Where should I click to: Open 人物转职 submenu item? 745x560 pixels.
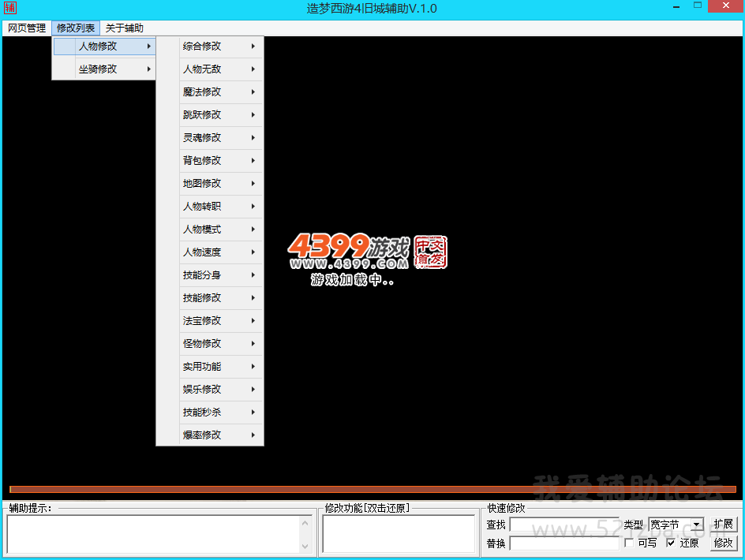(210, 206)
